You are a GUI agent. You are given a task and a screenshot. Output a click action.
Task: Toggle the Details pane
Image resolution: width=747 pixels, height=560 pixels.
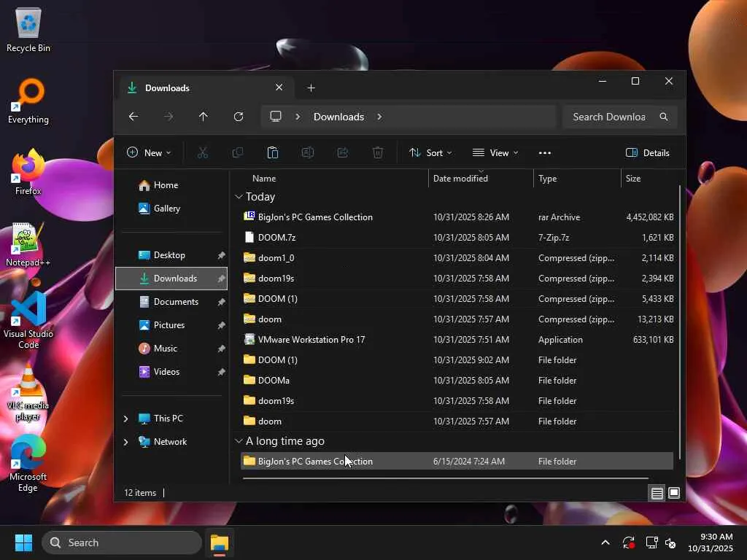pos(648,153)
